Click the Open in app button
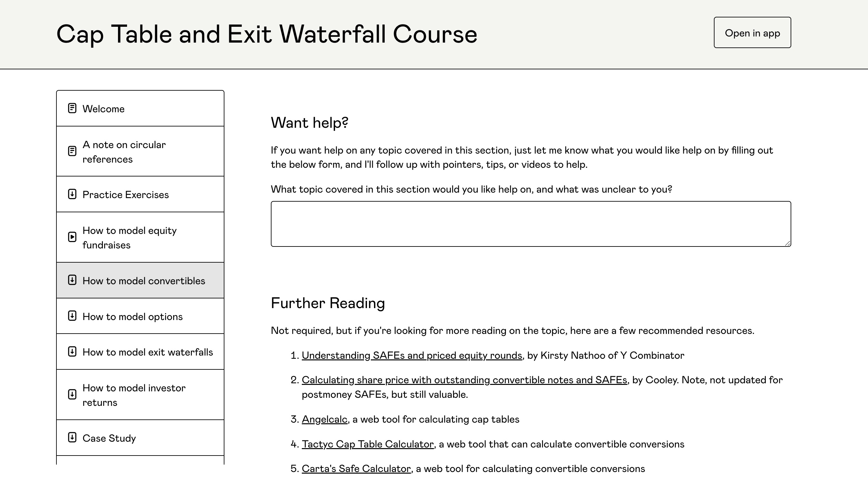 pyautogui.click(x=752, y=32)
